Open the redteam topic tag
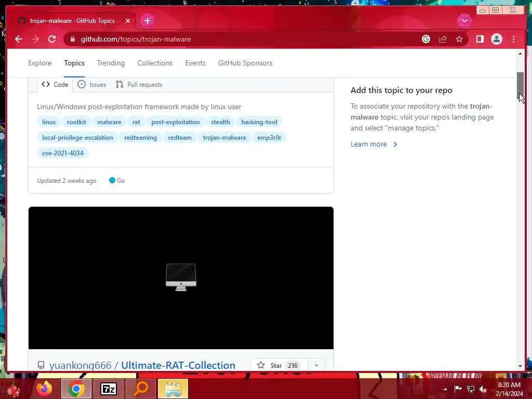Image resolution: width=532 pixels, height=399 pixels. click(180, 138)
